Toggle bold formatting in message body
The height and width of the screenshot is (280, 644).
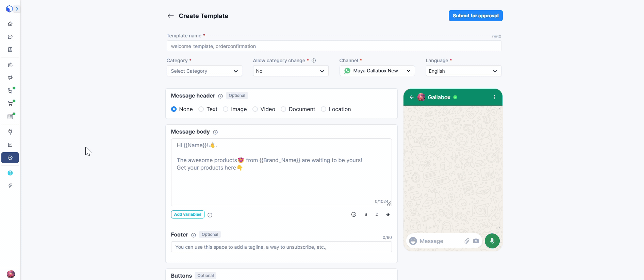pos(366,214)
